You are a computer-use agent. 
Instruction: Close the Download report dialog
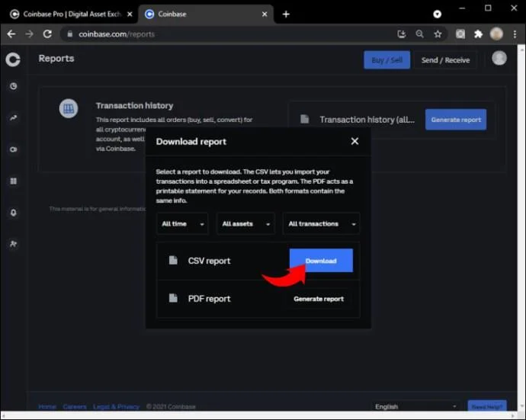[x=354, y=141]
